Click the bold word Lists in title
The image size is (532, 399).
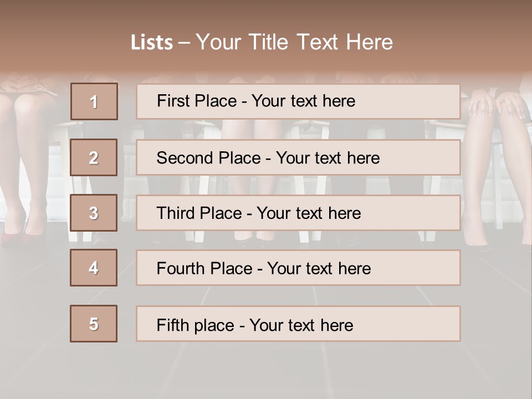152,43
